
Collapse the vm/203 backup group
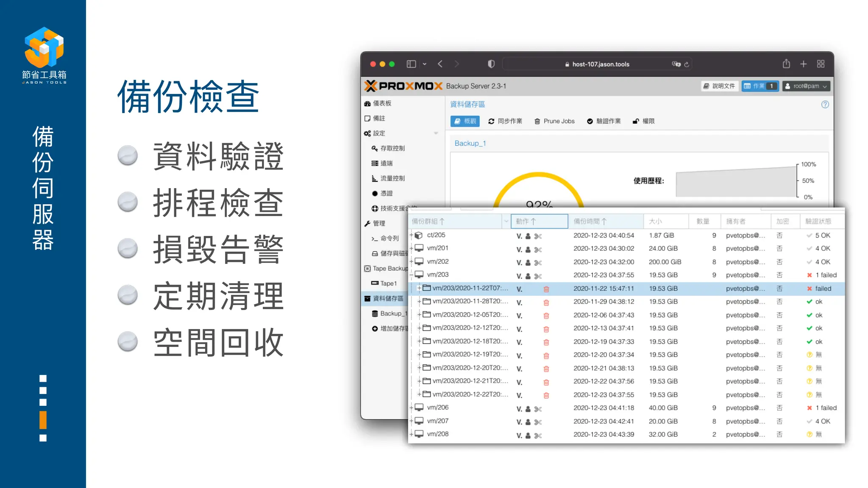tap(411, 275)
